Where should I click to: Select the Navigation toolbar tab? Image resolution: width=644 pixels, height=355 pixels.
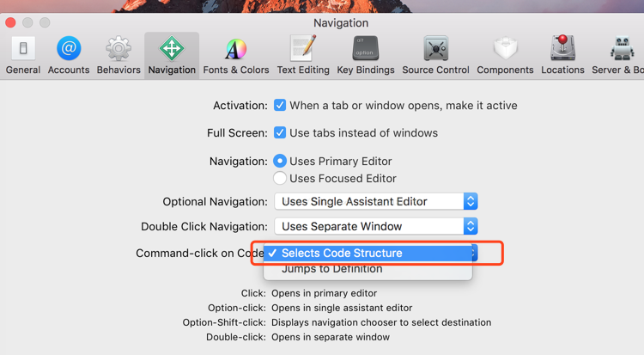tap(172, 55)
